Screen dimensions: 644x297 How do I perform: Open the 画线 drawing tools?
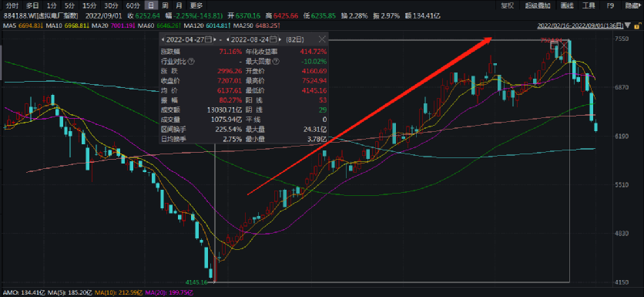tap(566, 5)
